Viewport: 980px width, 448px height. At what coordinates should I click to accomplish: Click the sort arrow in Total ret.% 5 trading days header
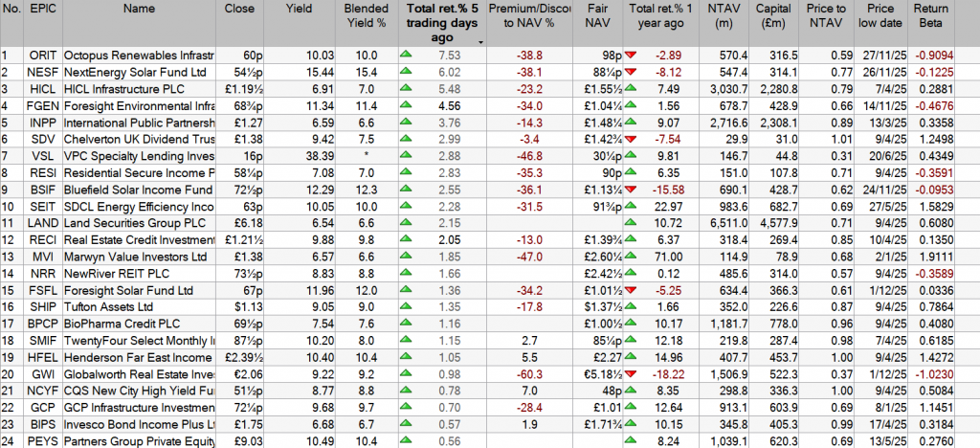[x=480, y=41]
